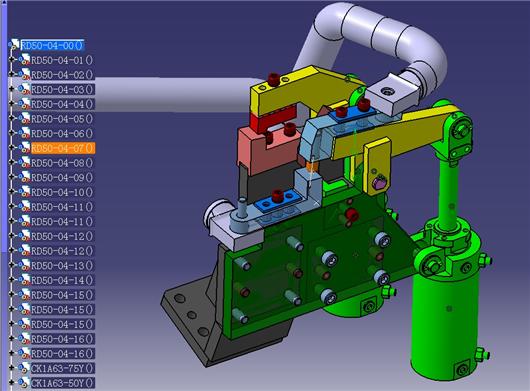Select the RD50-04-06() label
530x391 pixels.
tap(62, 133)
